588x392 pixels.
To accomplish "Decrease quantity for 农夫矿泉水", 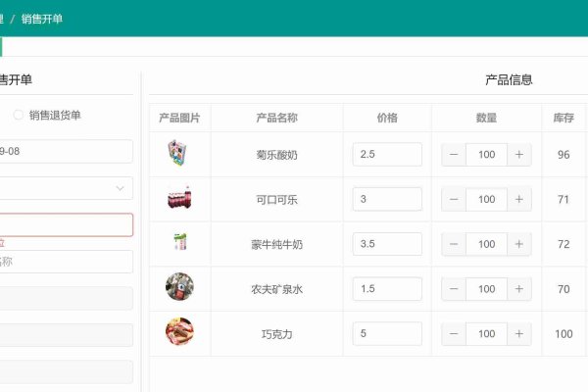I will pos(454,289).
